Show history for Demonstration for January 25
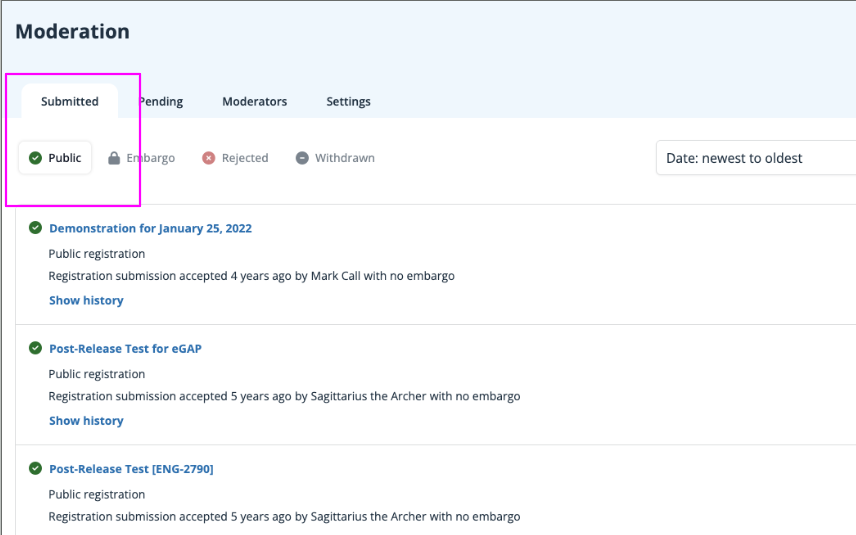 coord(86,300)
